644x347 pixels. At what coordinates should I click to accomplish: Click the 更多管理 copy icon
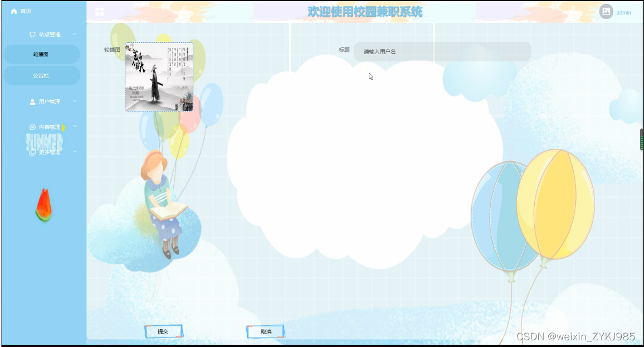pyautogui.click(x=32, y=152)
